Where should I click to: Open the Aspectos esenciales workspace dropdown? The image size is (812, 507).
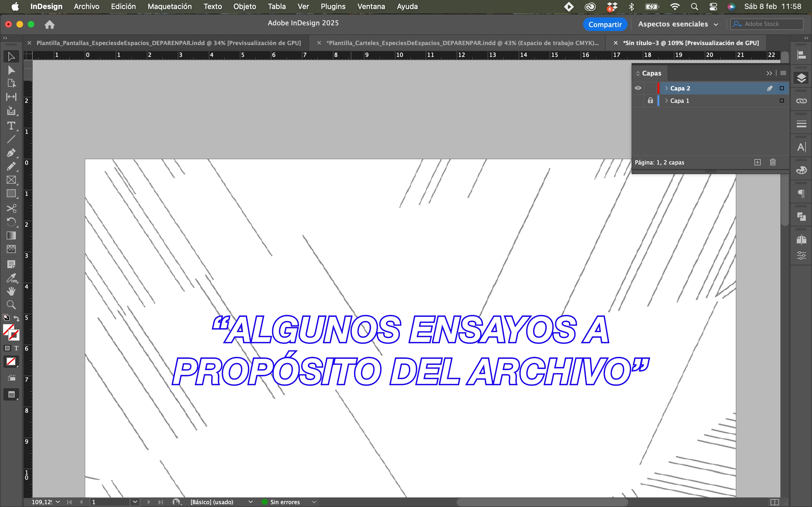coord(678,24)
